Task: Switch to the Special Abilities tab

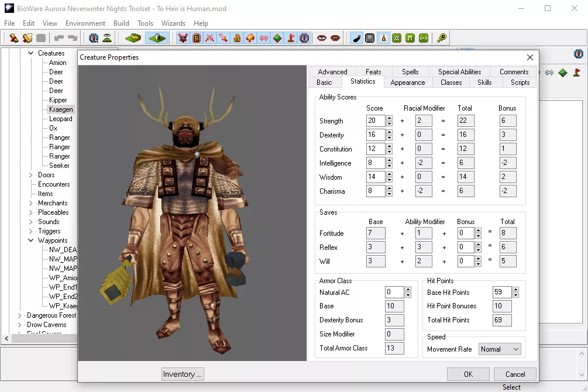Action: 459,71
